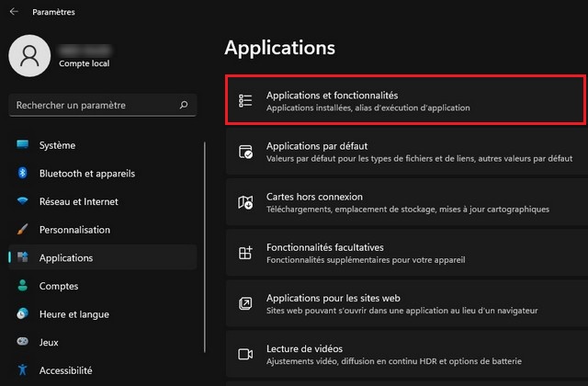Viewport: 588px width, 386px height.
Task: Click the Fonctionnalités facultatives grid-plus icon
Action: coord(245,253)
